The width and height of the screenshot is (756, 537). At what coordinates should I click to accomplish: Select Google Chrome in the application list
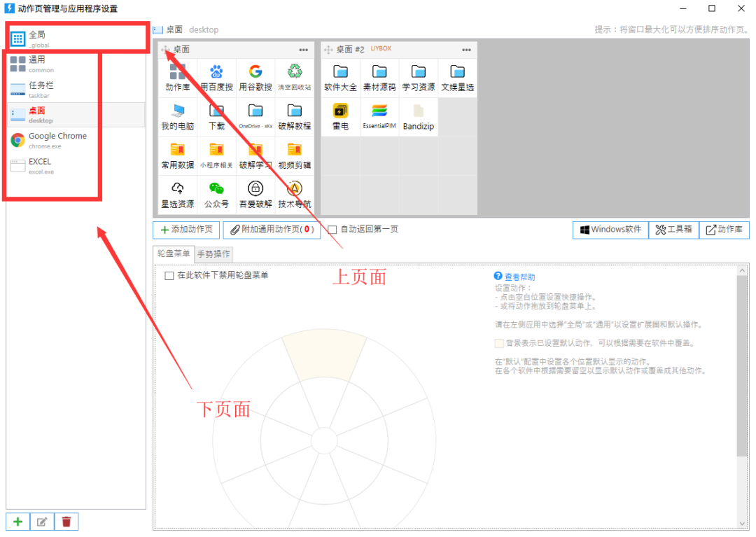(77, 140)
